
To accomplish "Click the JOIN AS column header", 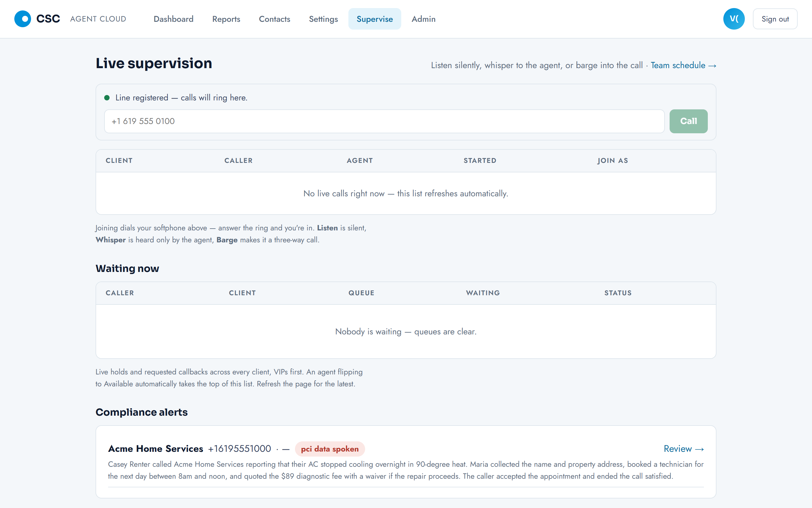I will [612, 160].
